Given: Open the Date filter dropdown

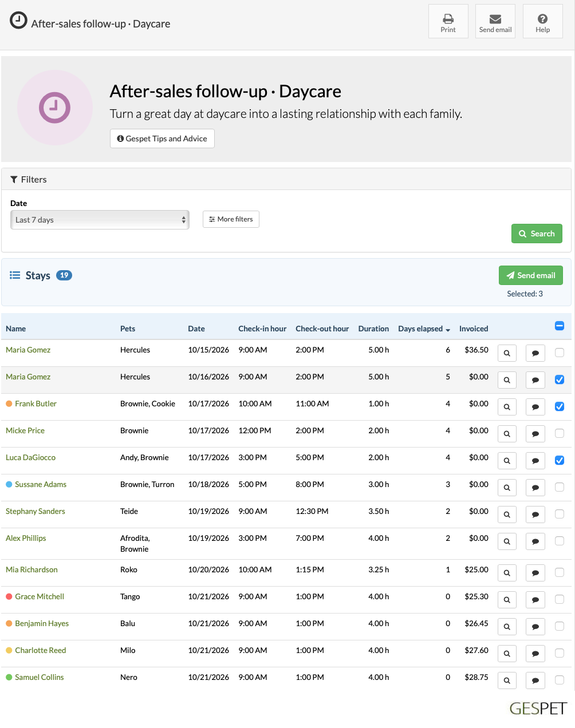Looking at the screenshot, I should [100, 220].
